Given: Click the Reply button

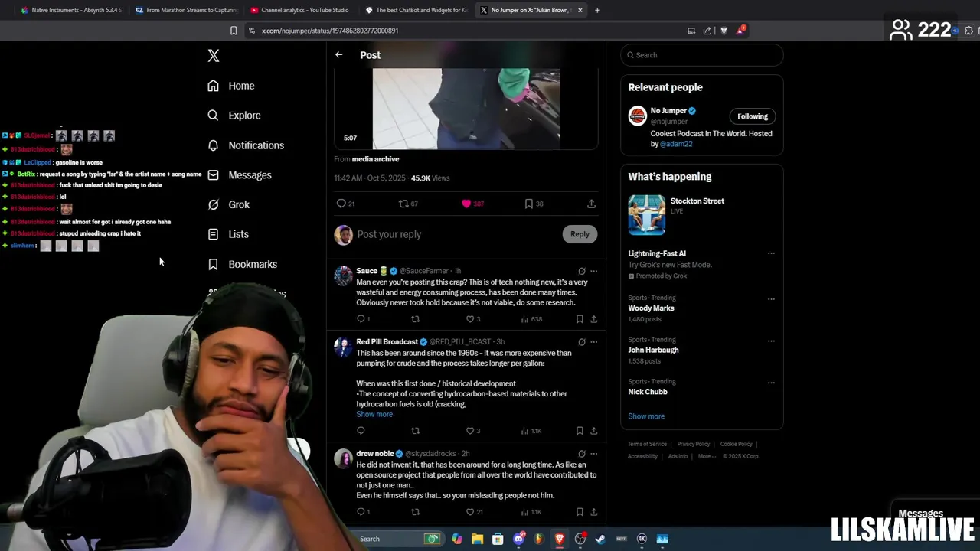Looking at the screenshot, I should (x=580, y=234).
